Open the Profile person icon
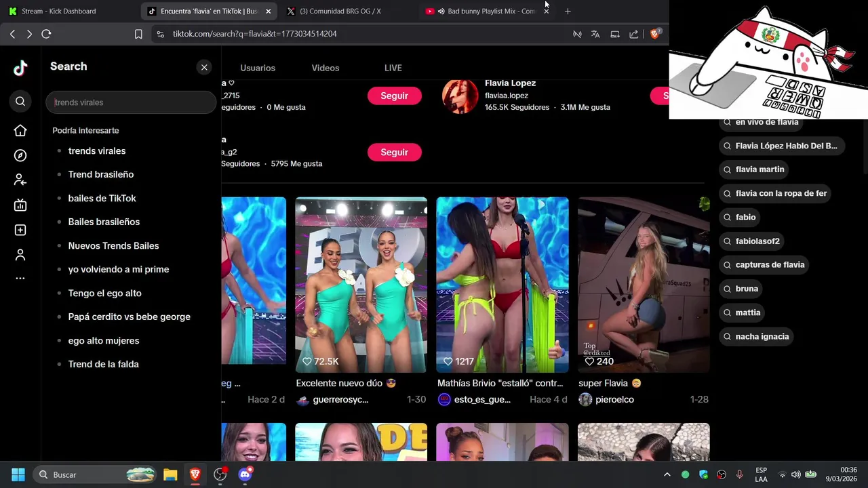 tap(20, 255)
